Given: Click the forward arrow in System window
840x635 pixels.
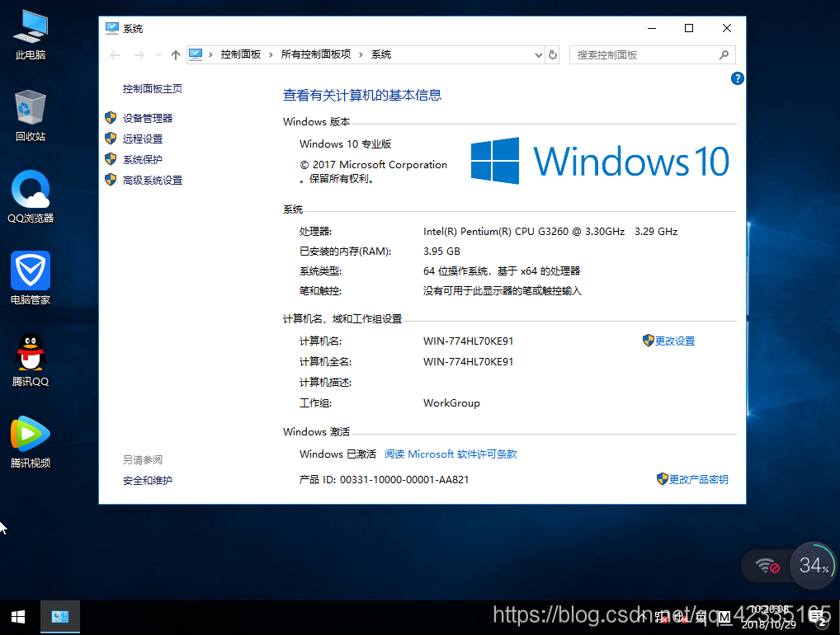Looking at the screenshot, I should click(x=139, y=54).
